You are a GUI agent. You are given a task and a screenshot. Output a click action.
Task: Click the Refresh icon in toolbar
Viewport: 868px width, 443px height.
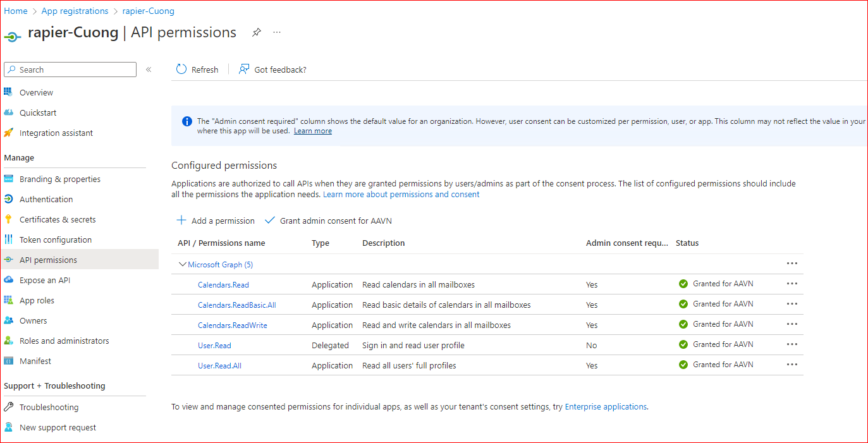click(x=181, y=70)
